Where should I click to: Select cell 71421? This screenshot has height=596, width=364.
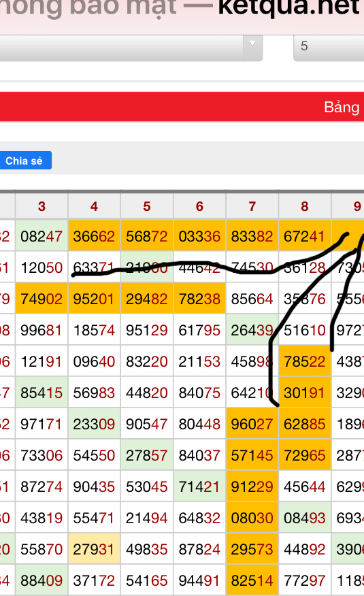199,486
